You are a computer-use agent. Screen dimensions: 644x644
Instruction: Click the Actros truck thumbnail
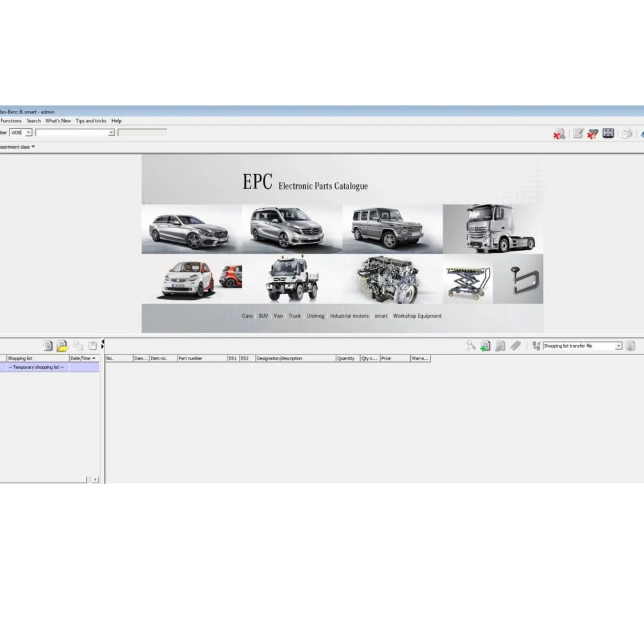[x=493, y=229]
